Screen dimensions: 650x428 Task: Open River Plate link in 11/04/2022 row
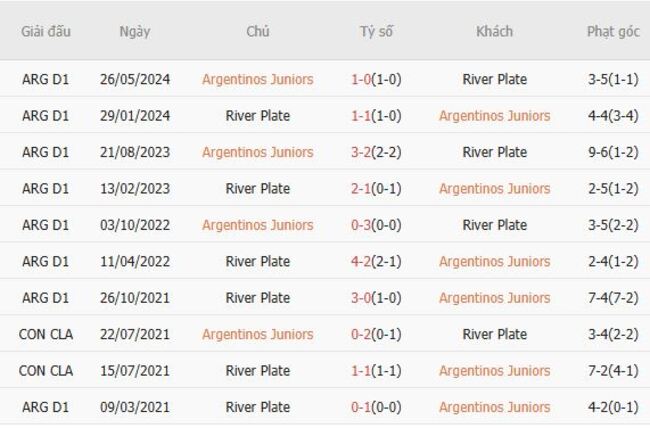(257, 262)
